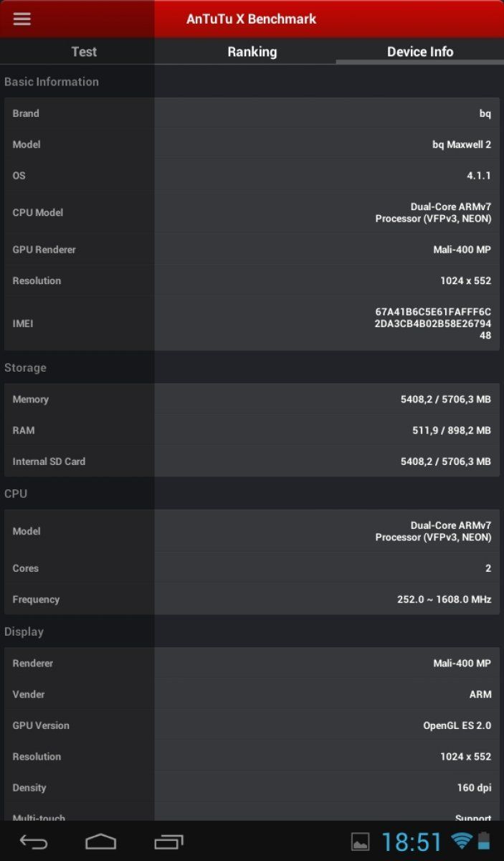Select the OS 4.1.1 row
This screenshot has height=861, width=504.
coord(252,176)
